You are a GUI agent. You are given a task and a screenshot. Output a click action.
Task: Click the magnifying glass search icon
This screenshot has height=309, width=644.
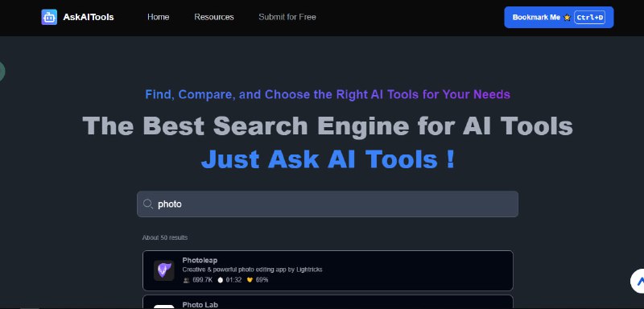[x=148, y=204]
